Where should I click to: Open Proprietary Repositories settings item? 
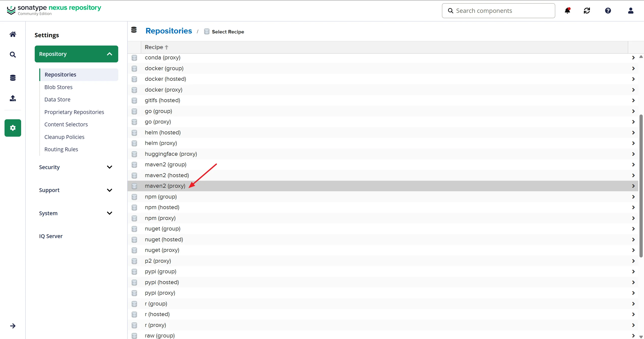(x=74, y=112)
